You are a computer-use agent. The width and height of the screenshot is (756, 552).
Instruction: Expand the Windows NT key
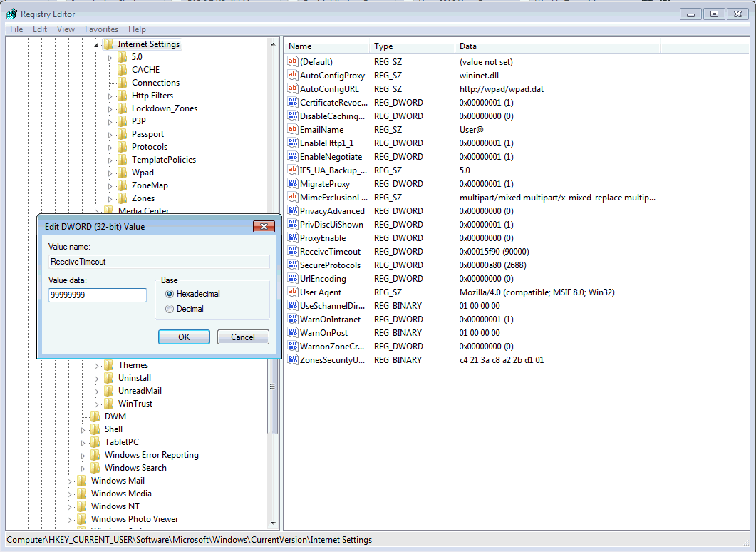(x=69, y=506)
